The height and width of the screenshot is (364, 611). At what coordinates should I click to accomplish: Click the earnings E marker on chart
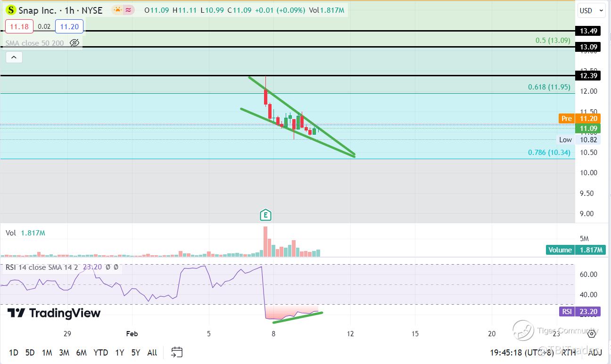265,215
